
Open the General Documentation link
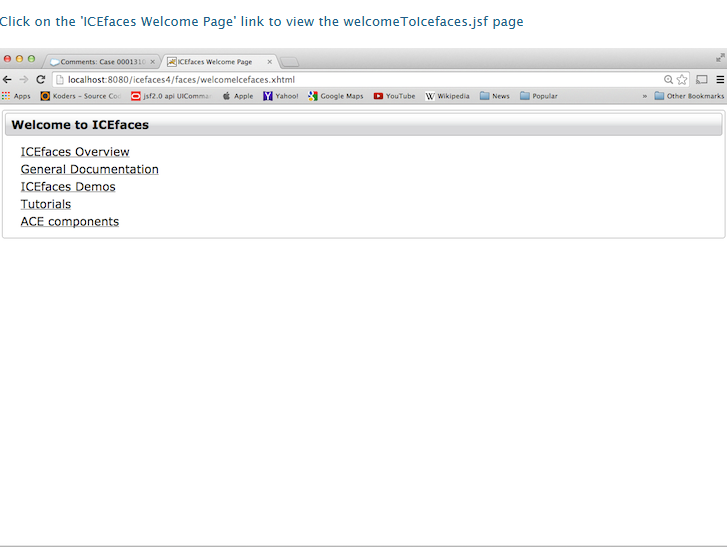[x=89, y=169]
